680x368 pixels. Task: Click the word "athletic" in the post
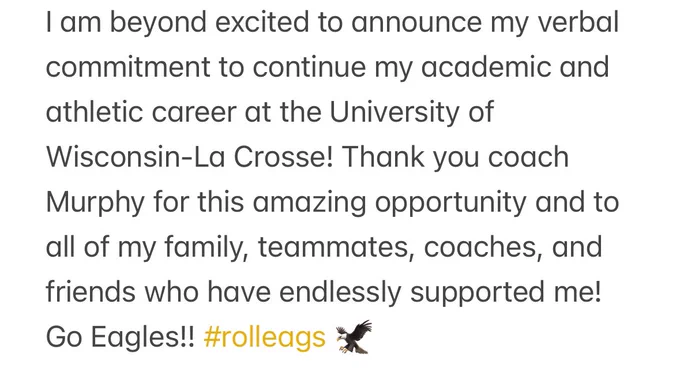95,112
